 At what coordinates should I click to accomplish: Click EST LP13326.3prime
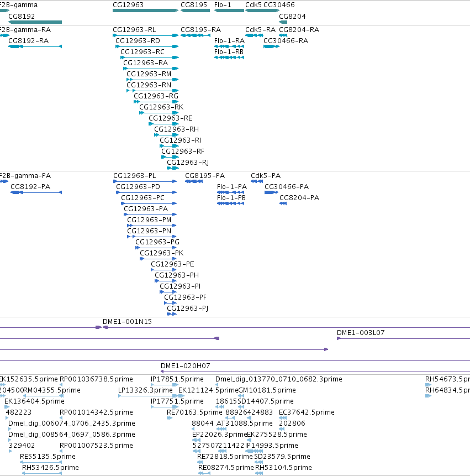pyautogui.click(x=148, y=396)
